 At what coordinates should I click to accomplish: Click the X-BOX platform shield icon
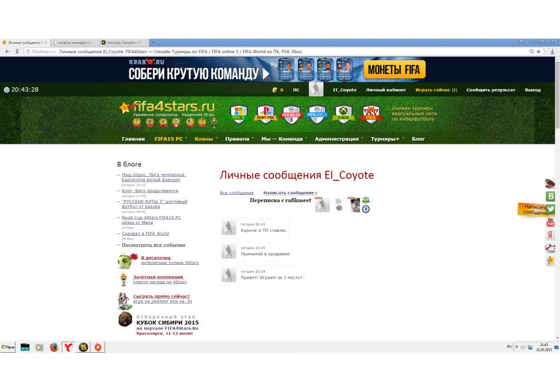tap(343, 114)
